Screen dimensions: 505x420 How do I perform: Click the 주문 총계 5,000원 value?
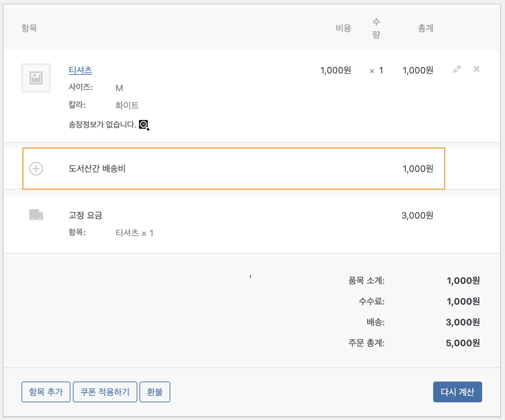pos(463,343)
